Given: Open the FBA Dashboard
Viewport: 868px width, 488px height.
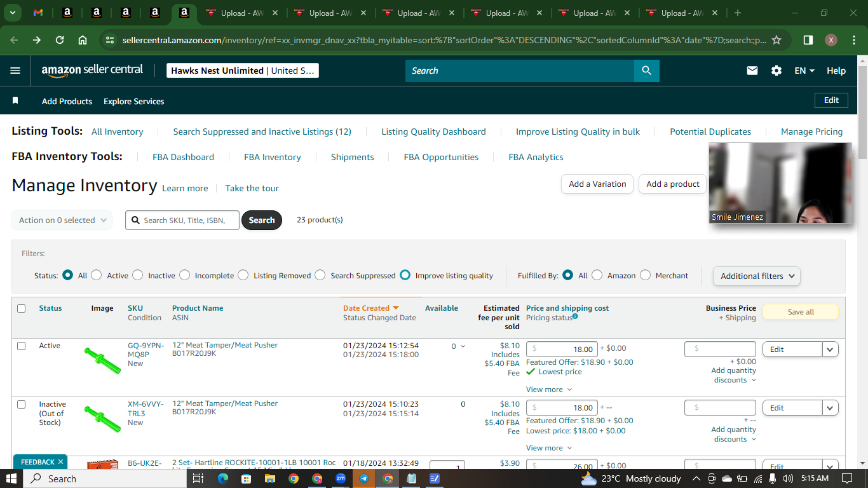Looking at the screenshot, I should (x=183, y=157).
